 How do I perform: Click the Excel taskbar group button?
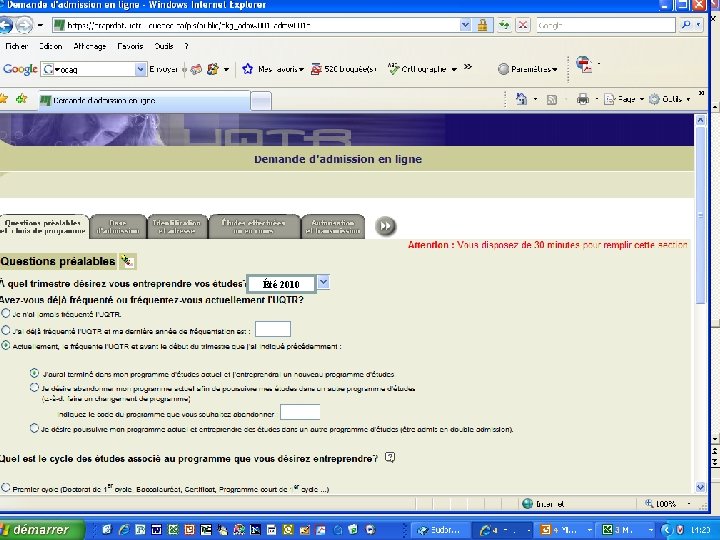click(627, 530)
